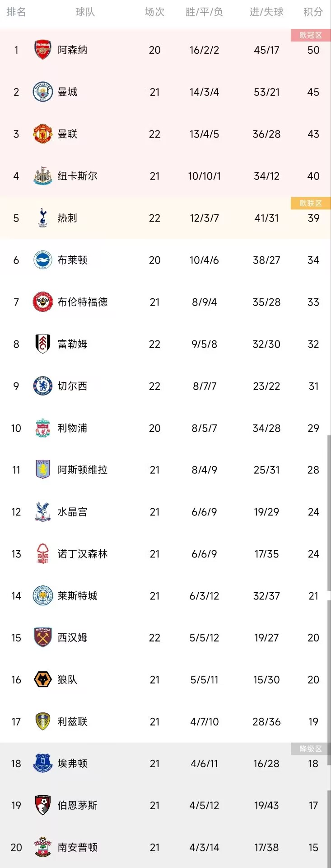331x868 pixels.
Task: Open the Manchester City club badge
Action: 43,92
